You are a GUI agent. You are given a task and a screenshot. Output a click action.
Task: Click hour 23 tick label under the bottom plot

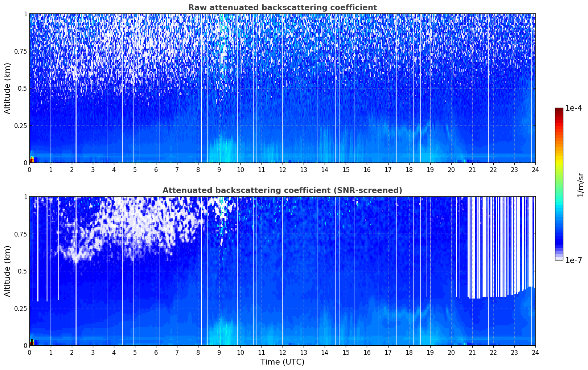pyautogui.click(x=514, y=352)
